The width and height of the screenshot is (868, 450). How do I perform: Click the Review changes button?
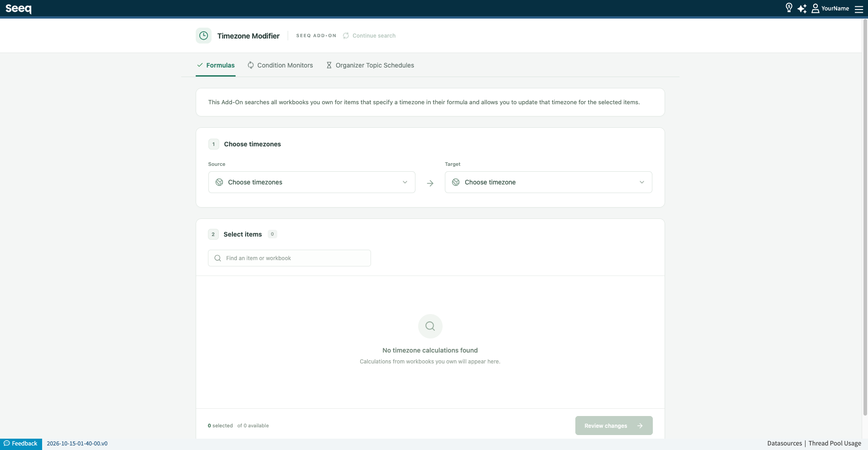click(614, 426)
